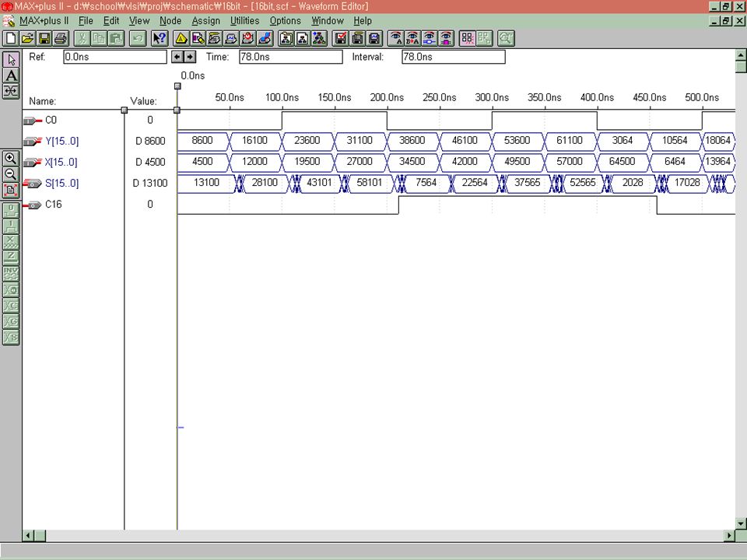The width and height of the screenshot is (747, 560).
Task: Click the save and check toolbar icon
Action: [341, 38]
